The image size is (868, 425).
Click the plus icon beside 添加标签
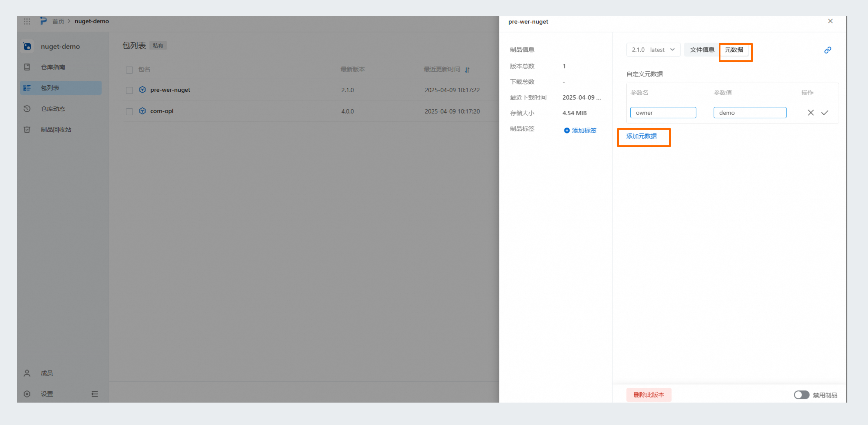click(x=566, y=131)
